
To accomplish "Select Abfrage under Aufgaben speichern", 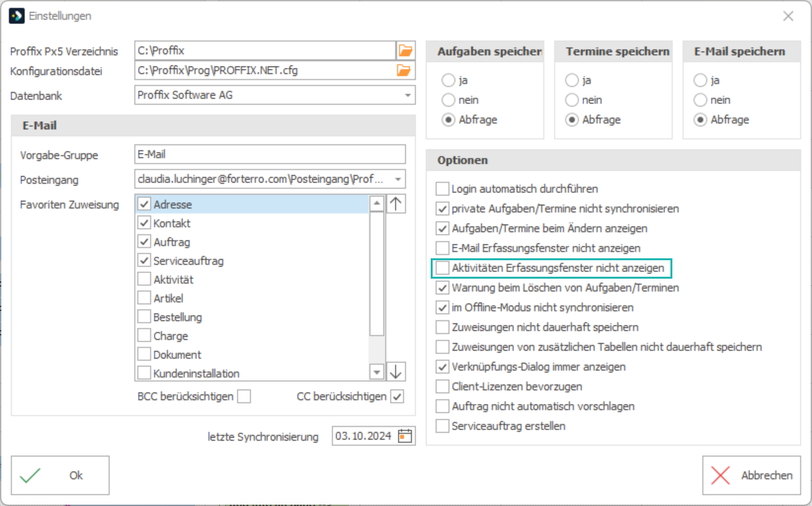I will pos(448,120).
